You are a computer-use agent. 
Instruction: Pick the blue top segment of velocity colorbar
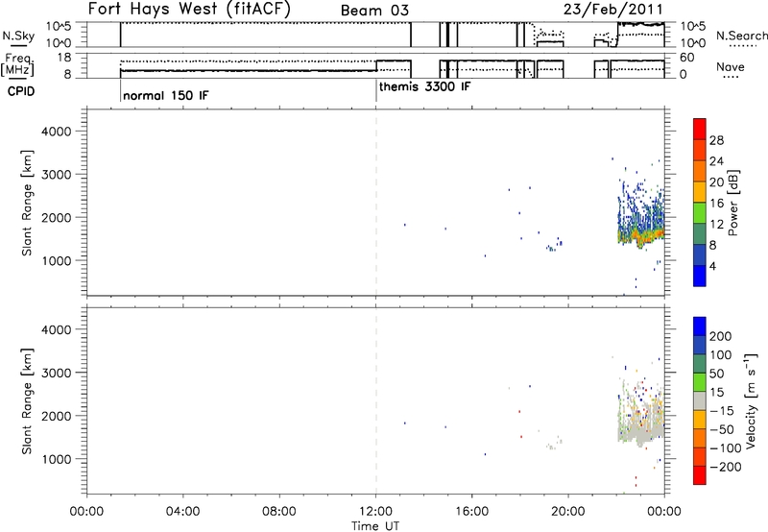(700, 326)
